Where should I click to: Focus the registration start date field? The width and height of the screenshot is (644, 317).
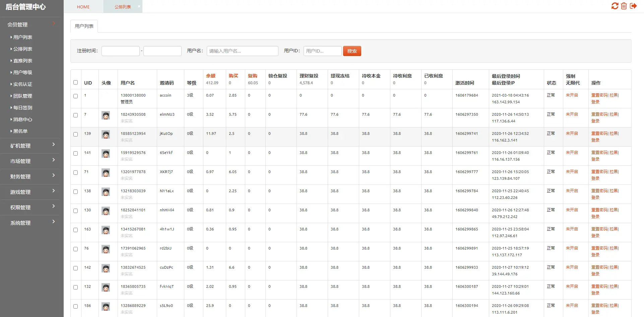pyautogui.click(x=121, y=51)
